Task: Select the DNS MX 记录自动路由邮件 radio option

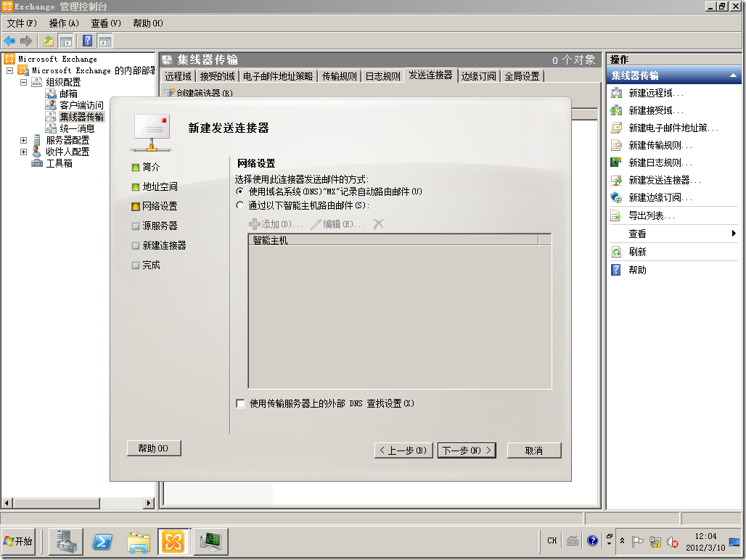Action: tap(239, 191)
